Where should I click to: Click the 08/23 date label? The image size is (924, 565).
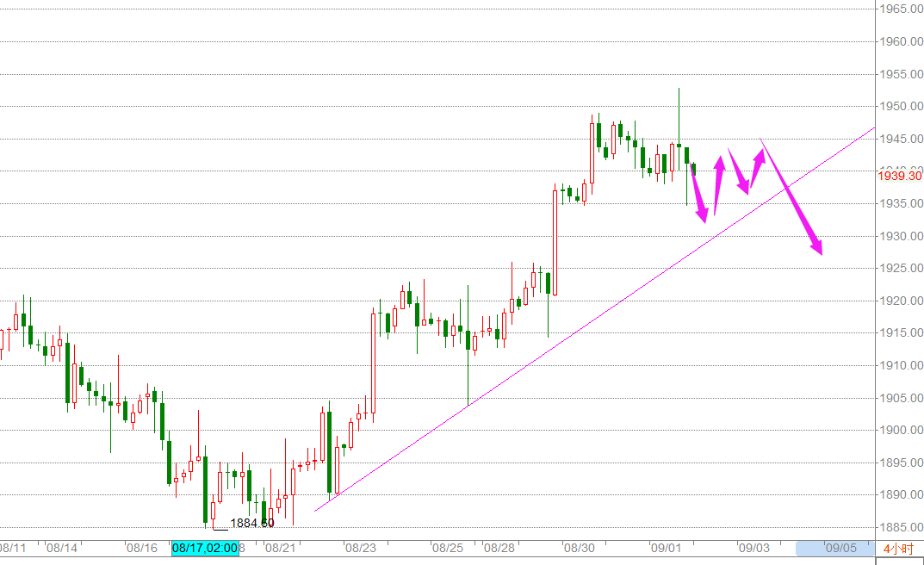tap(361, 548)
